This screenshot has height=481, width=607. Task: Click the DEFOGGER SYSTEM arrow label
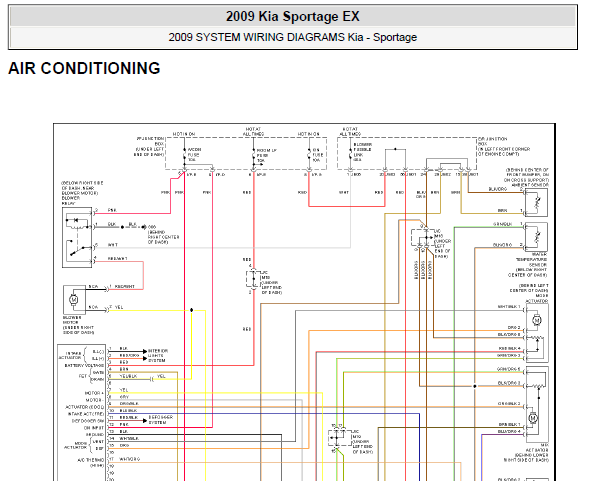pyautogui.click(x=161, y=420)
